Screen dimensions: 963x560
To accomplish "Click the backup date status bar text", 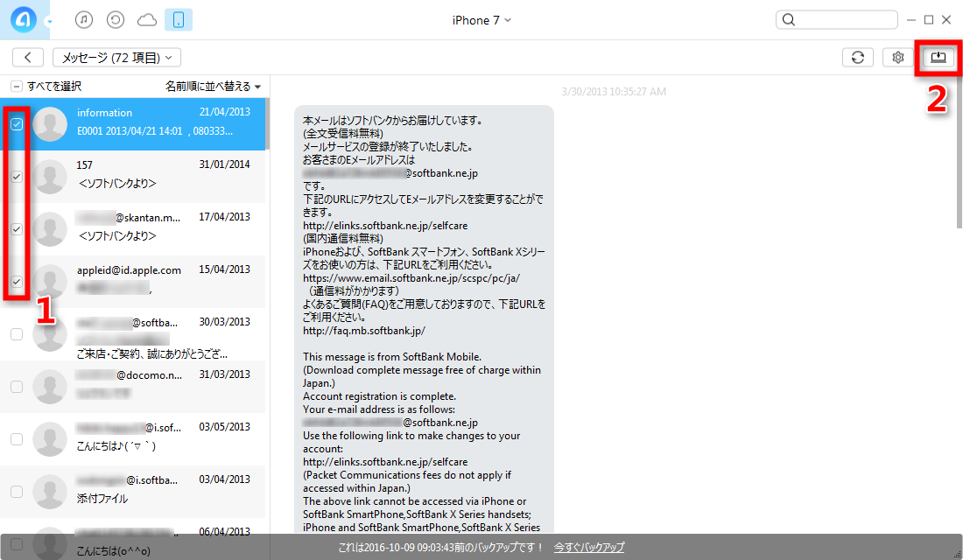I will click(441, 547).
